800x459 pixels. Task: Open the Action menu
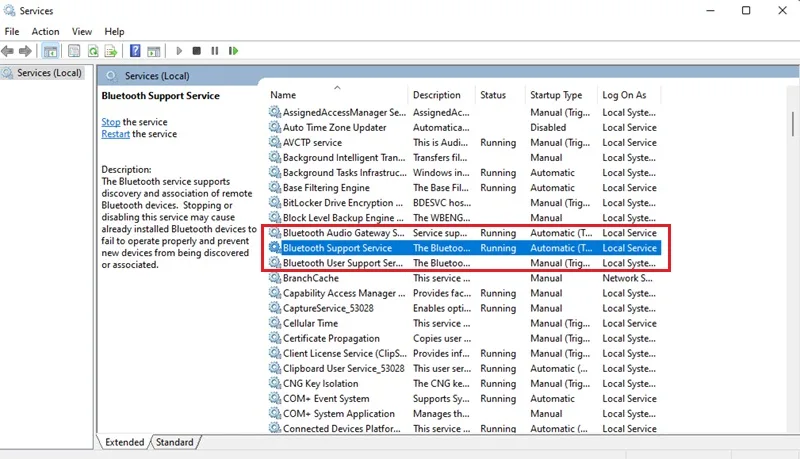tap(45, 32)
